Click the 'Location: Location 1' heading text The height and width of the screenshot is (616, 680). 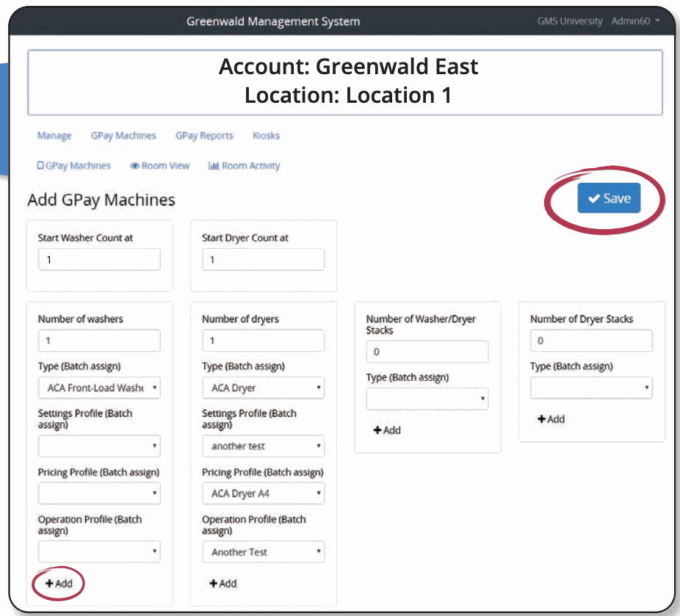(348, 95)
